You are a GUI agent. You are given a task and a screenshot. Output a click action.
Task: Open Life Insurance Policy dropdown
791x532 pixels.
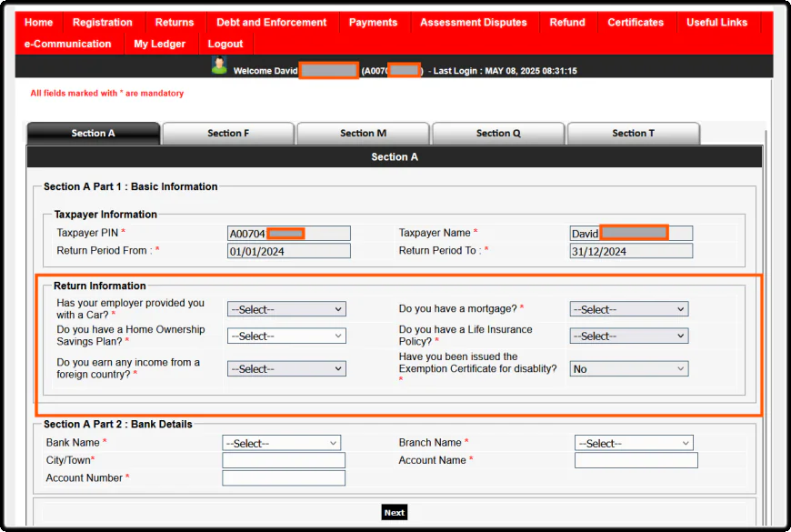[x=629, y=336]
